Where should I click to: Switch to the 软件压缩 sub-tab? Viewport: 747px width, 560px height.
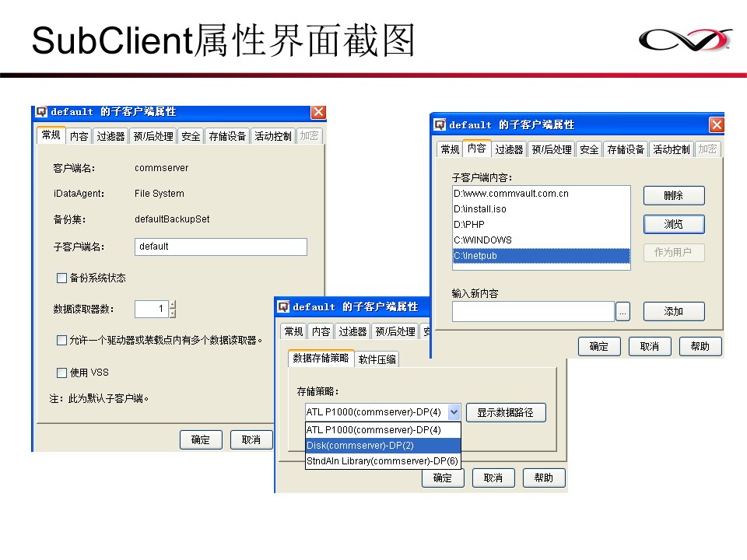pyautogui.click(x=377, y=359)
